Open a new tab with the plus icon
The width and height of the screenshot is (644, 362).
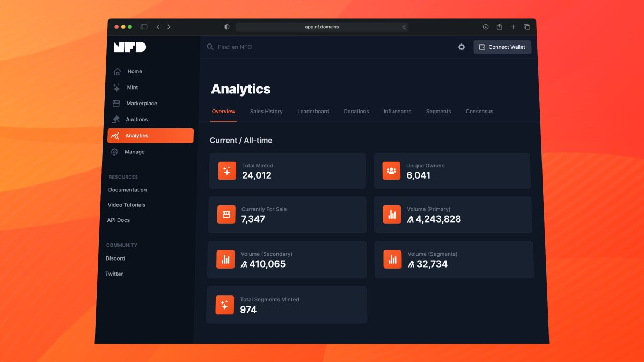(513, 27)
